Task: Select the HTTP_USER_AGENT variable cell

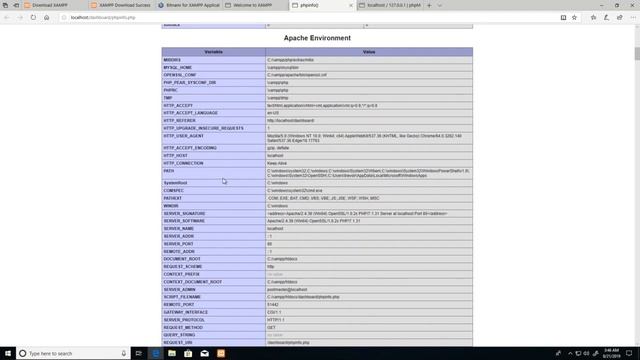Action: pos(213,138)
